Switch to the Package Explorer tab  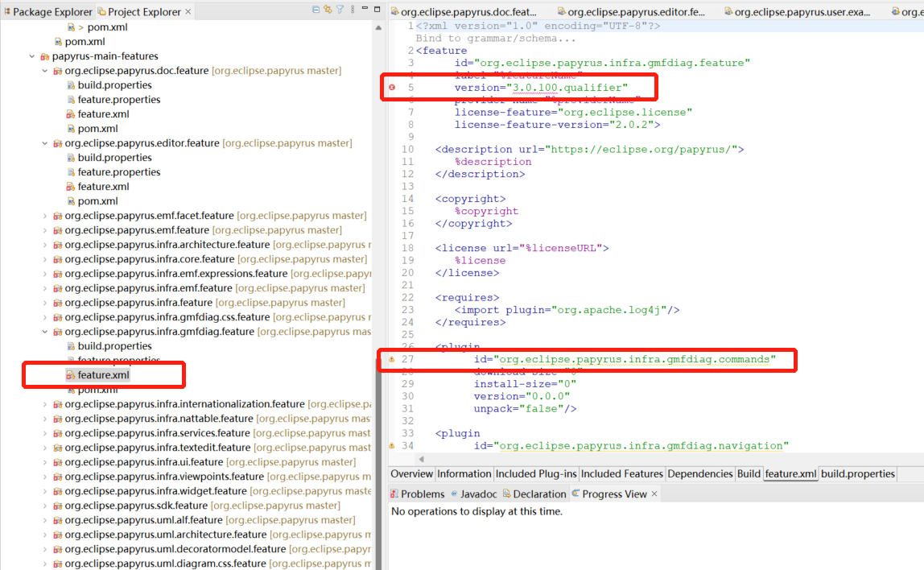tap(48, 12)
